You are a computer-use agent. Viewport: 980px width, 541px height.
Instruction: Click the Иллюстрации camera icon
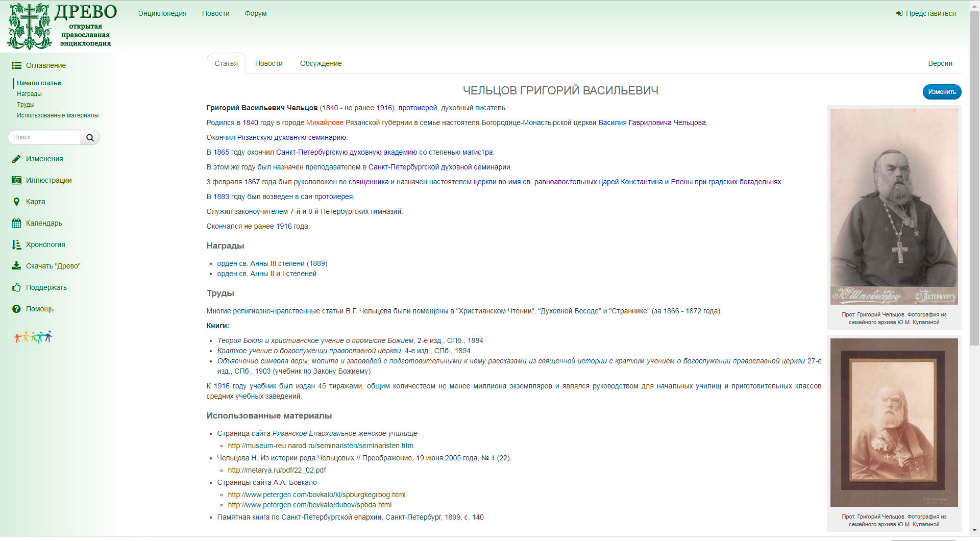pyautogui.click(x=16, y=180)
